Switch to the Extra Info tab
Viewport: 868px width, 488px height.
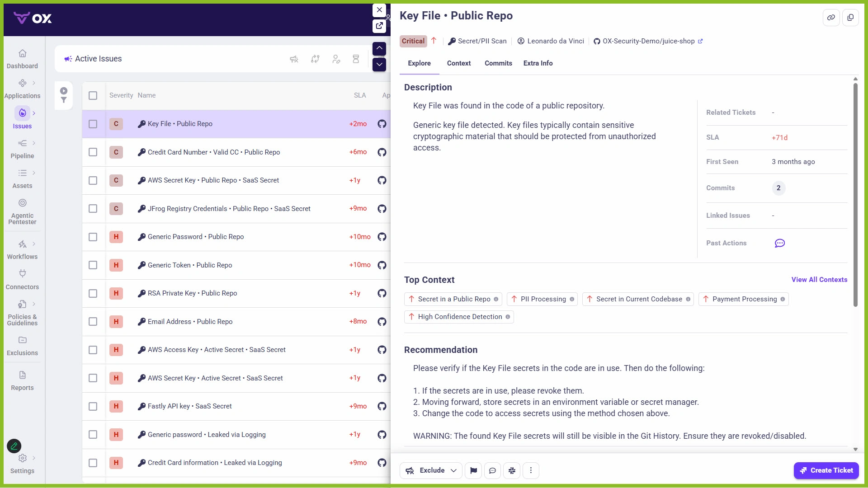click(x=538, y=63)
